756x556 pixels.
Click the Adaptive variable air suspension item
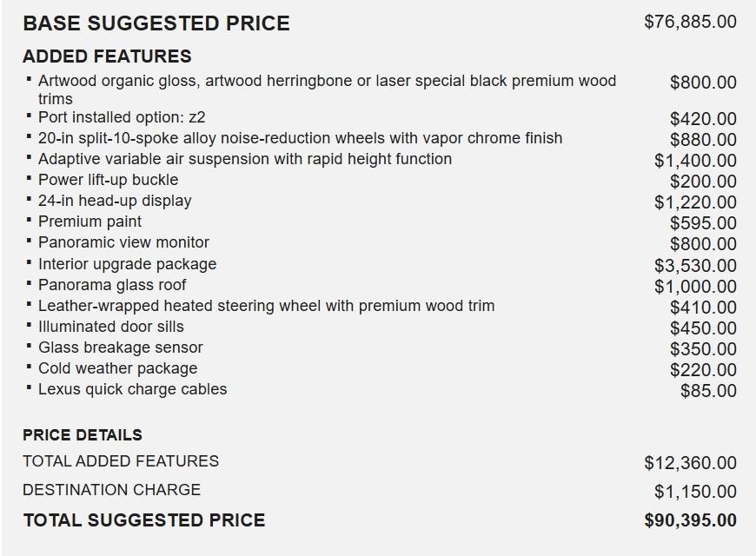[245, 159]
